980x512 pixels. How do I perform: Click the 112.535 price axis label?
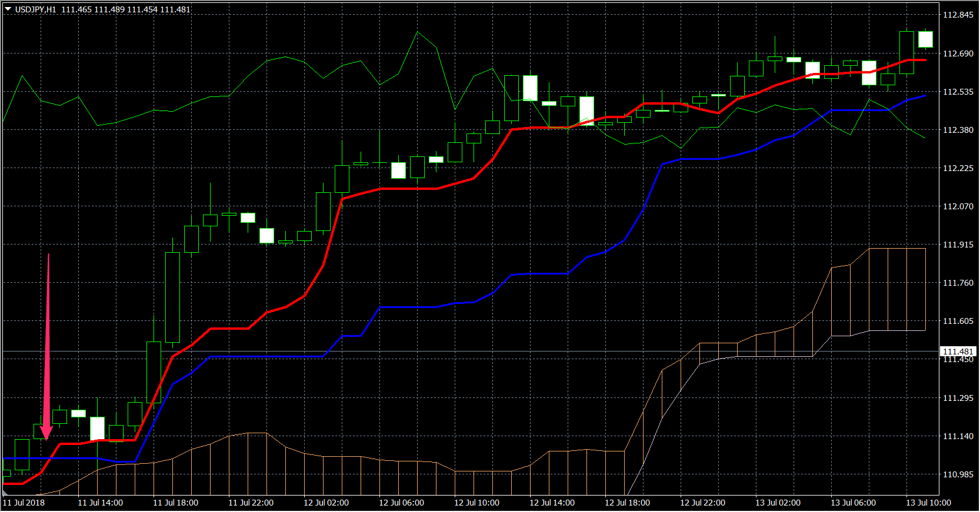click(958, 92)
